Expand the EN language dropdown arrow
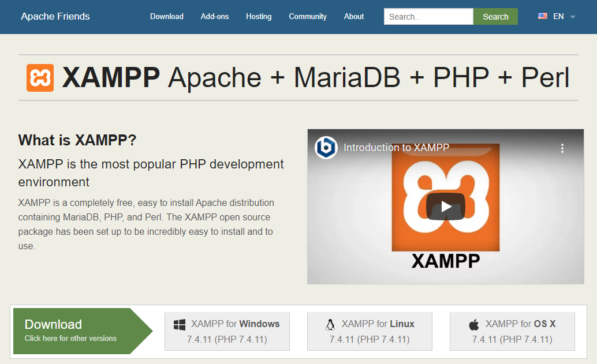Viewport: 597px width, 364px height. [573, 17]
